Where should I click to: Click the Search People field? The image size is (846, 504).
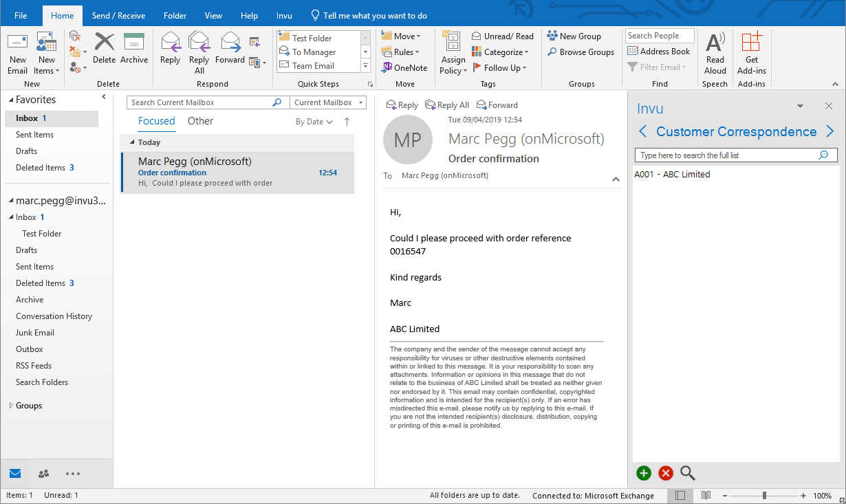pos(660,36)
